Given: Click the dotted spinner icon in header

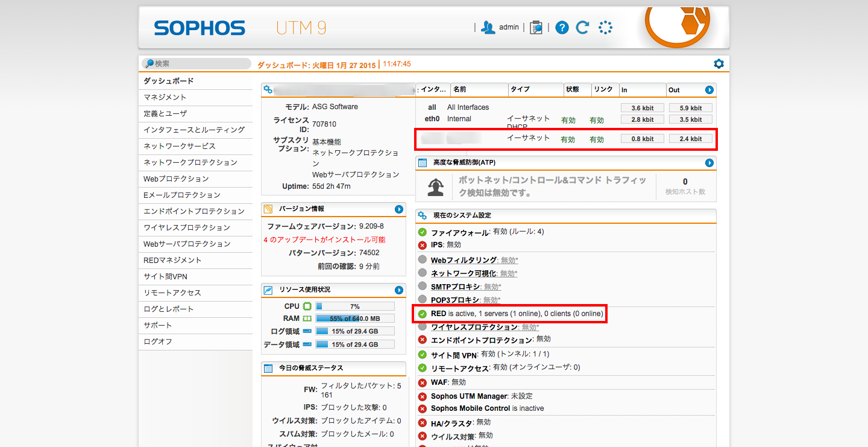Looking at the screenshot, I should tap(605, 27).
